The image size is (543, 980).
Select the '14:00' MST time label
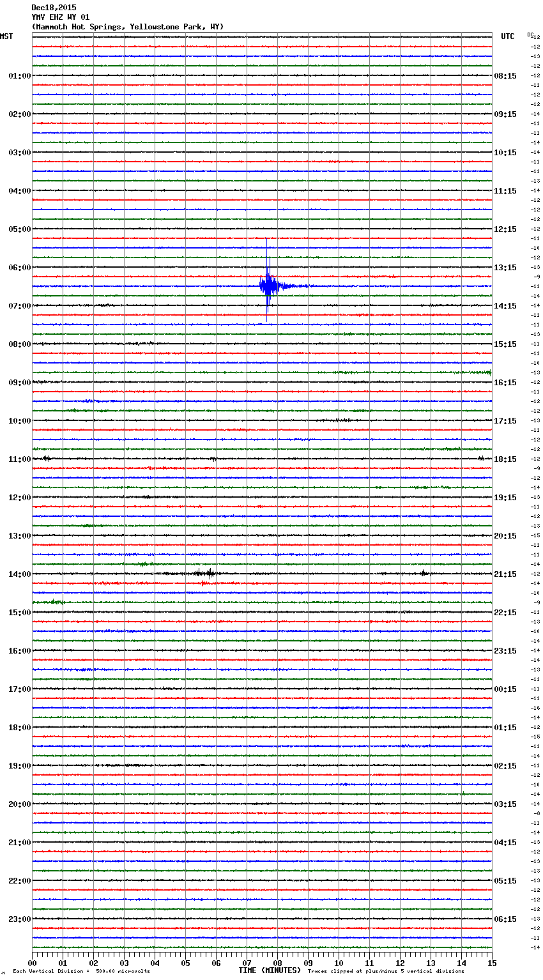click(20, 574)
